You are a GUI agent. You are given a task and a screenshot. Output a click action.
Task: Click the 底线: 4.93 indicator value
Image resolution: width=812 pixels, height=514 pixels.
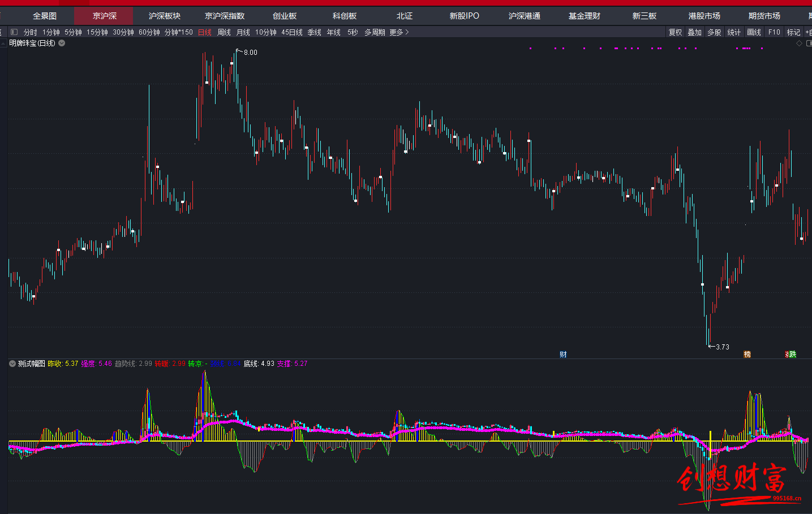pyautogui.click(x=259, y=364)
